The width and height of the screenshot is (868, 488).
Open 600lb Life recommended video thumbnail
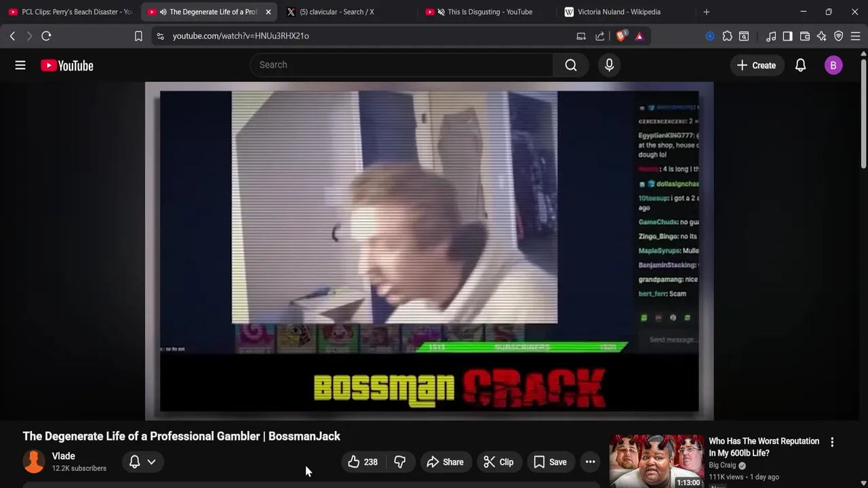click(656, 462)
